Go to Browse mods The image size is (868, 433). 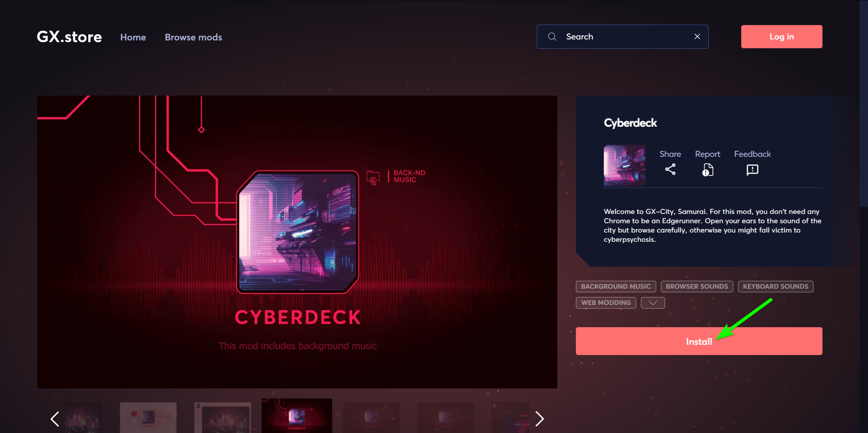[193, 37]
